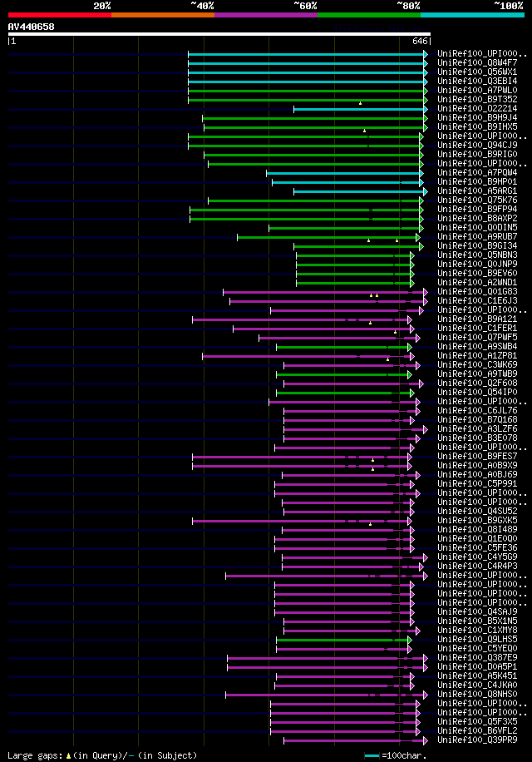Click the white query sequence bar 1 to 646
This screenshot has width=532, height=762.
coord(219,34)
